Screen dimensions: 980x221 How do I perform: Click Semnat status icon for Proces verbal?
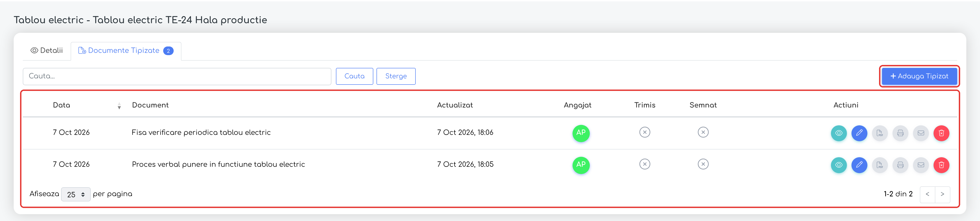(703, 164)
